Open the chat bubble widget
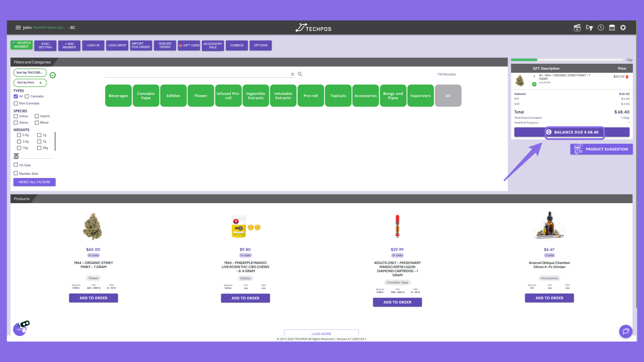 [626, 331]
